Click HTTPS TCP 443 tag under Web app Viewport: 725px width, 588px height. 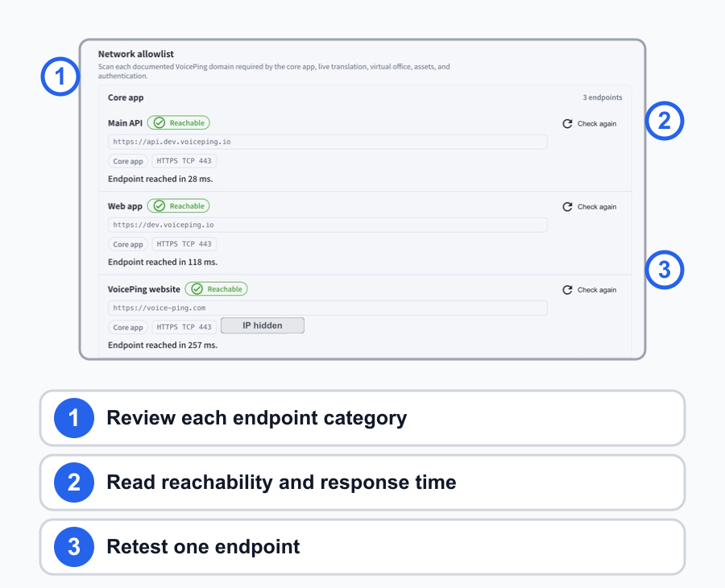point(184,244)
